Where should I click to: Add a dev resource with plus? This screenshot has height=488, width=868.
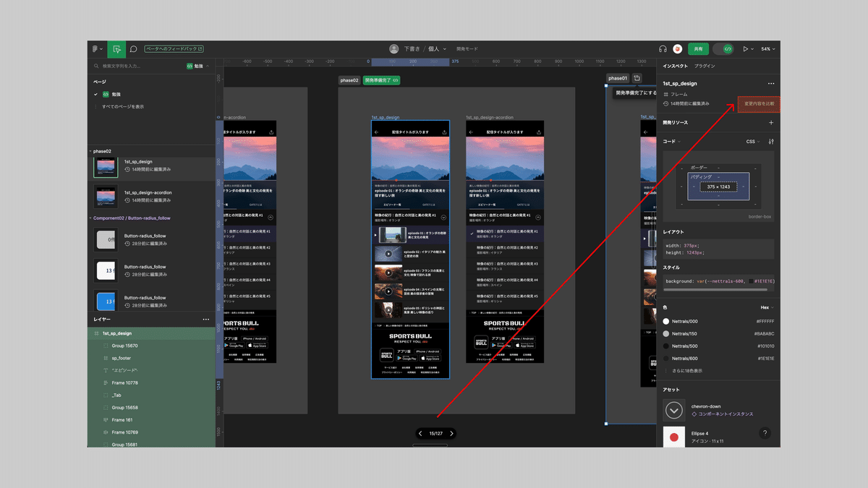pos(771,123)
